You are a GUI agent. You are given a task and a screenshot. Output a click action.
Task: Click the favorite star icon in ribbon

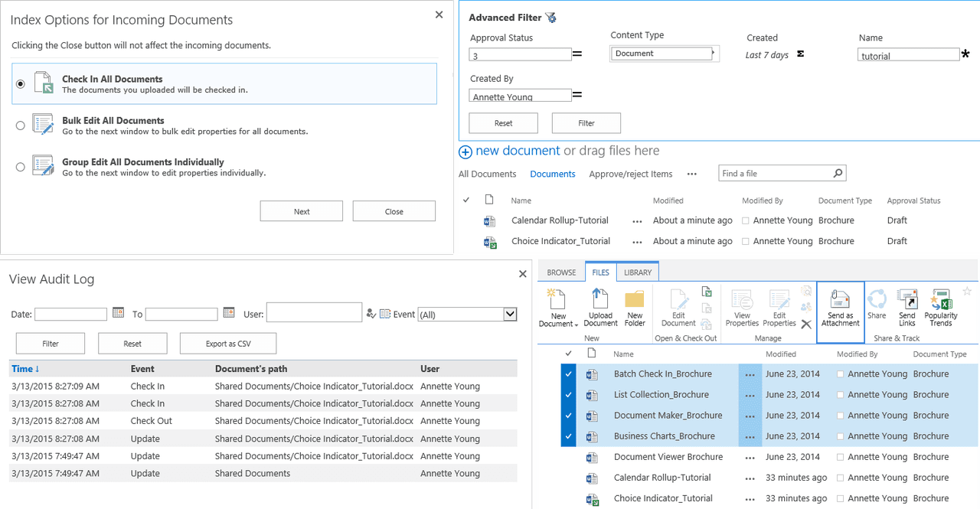[967, 291]
